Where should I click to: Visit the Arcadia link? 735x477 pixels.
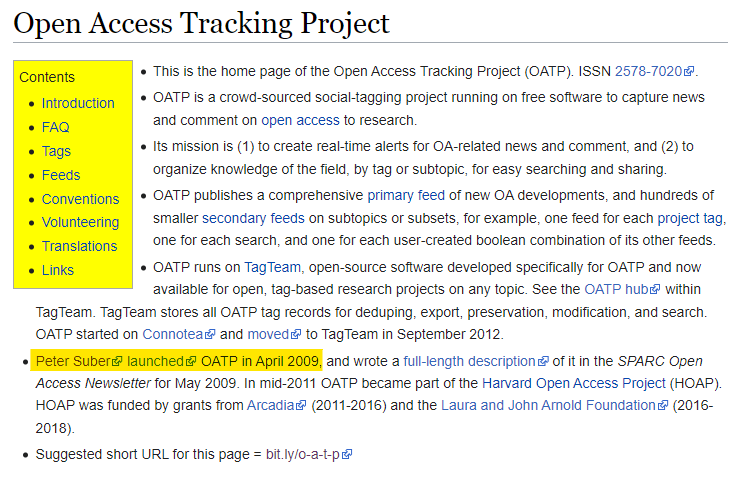coord(270,405)
